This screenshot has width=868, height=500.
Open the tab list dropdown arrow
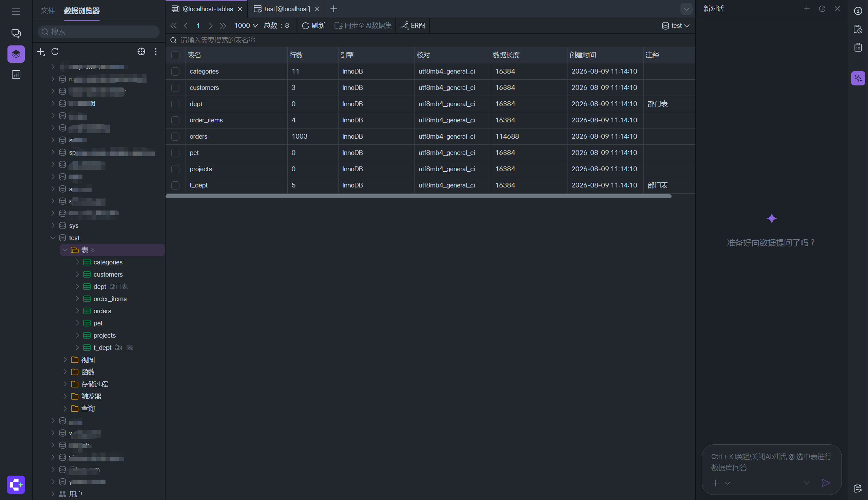tap(686, 9)
